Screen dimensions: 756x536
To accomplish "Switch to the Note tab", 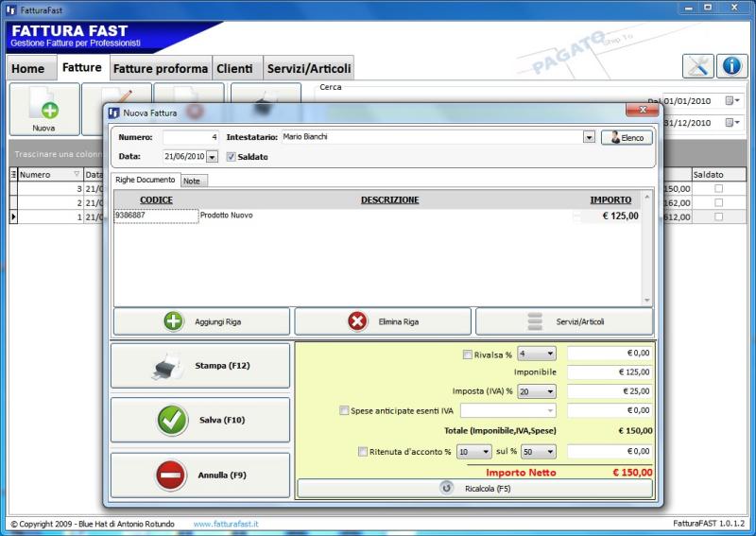I will [x=193, y=180].
